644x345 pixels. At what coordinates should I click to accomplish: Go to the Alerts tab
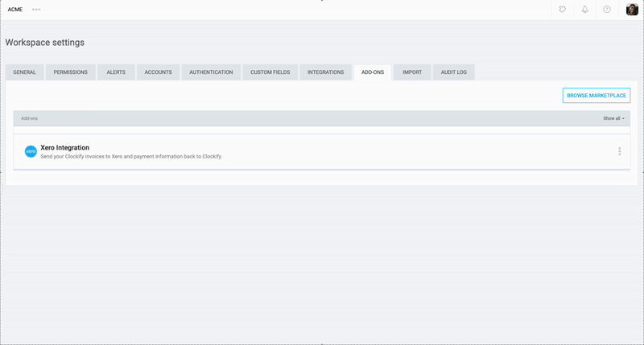click(116, 72)
